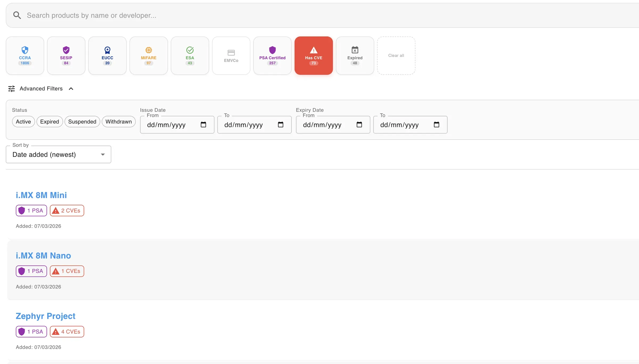Click the Clear all button
The height and width of the screenshot is (364, 639).
396,55
